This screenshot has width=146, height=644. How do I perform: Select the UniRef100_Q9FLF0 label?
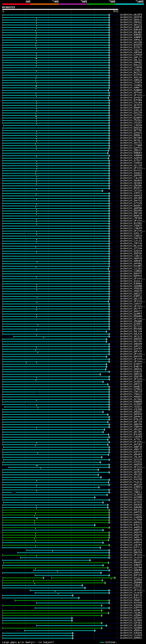coord(131,58)
